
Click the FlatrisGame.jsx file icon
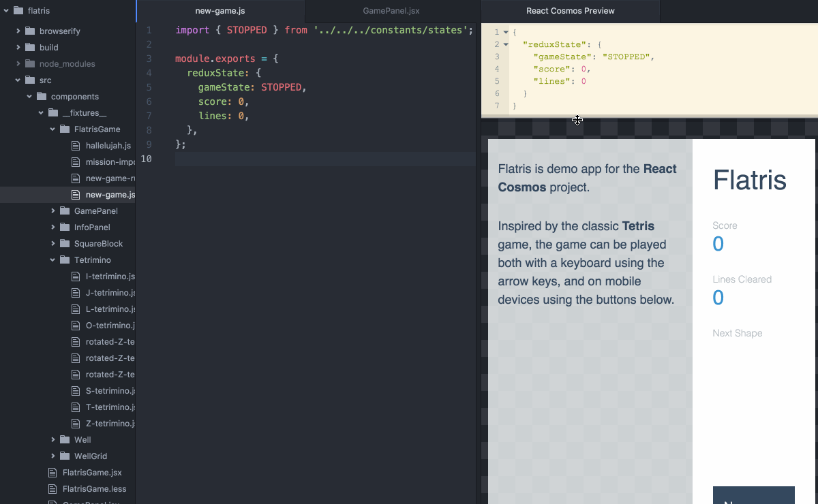[52, 473]
